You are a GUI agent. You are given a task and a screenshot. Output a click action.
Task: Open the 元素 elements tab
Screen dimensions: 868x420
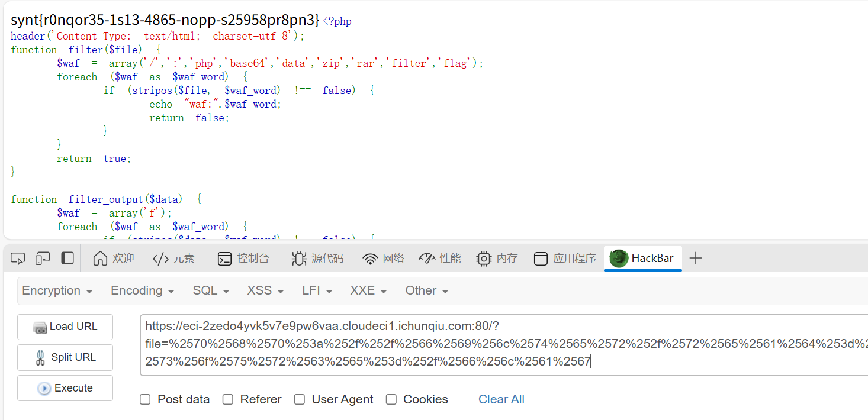(173, 259)
